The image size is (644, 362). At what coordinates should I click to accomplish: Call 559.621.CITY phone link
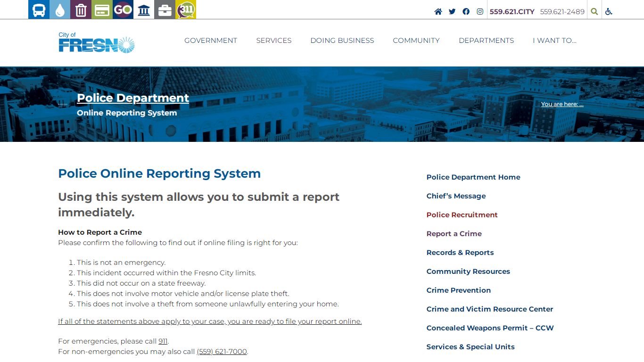(512, 12)
